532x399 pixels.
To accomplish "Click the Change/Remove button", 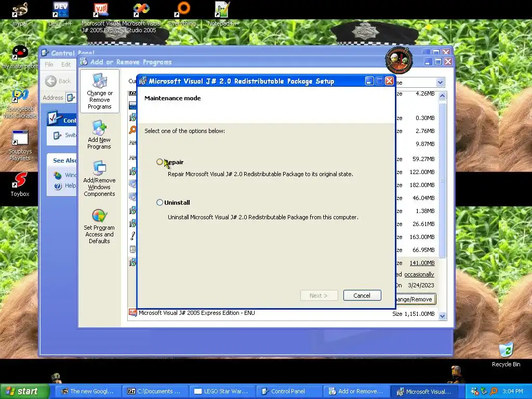I will [x=415, y=299].
